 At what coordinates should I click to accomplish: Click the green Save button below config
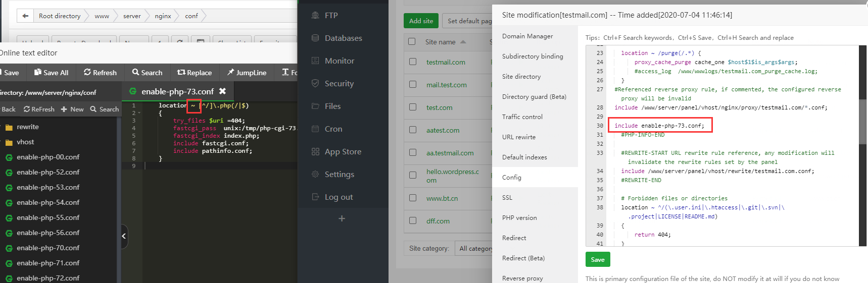tap(598, 260)
